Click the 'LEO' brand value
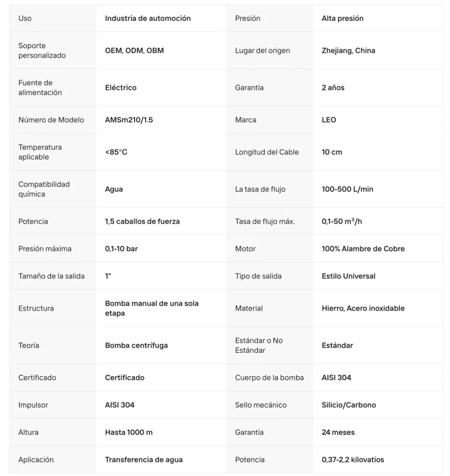Screen dimensions: 450x476 (329, 120)
